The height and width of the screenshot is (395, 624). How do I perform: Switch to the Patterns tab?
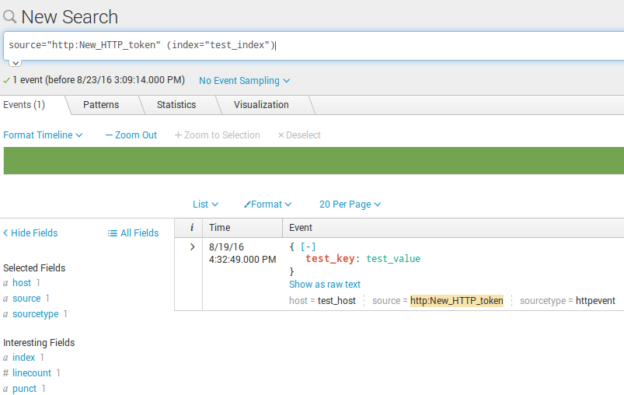[x=101, y=105]
